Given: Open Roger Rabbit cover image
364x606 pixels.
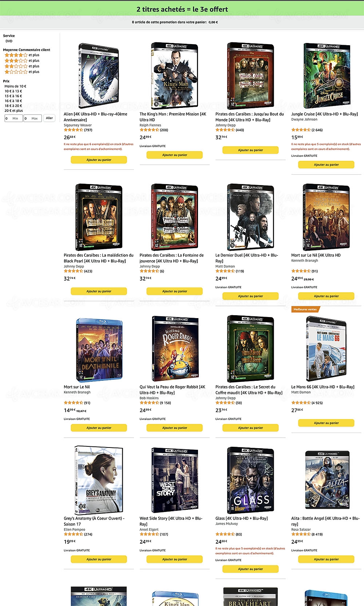Looking at the screenshot, I should [x=175, y=349].
